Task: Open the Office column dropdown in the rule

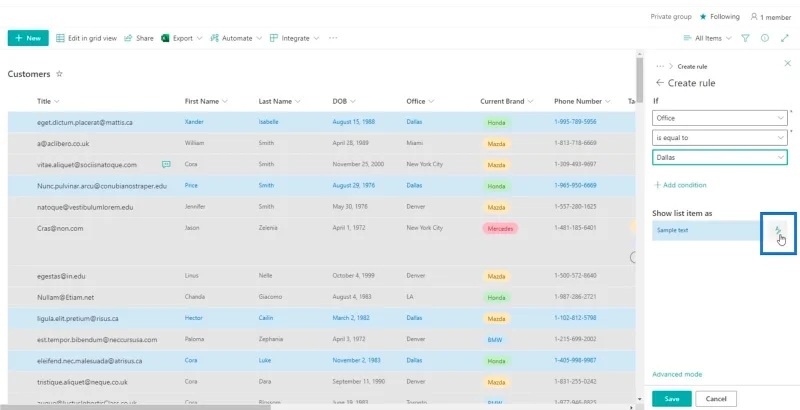Action: point(720,118)
